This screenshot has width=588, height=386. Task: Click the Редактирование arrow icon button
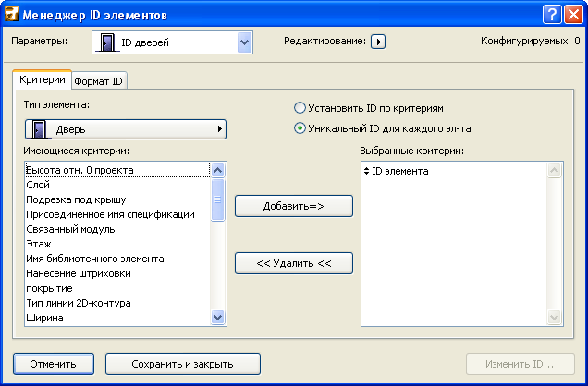[x=377, y=41]
